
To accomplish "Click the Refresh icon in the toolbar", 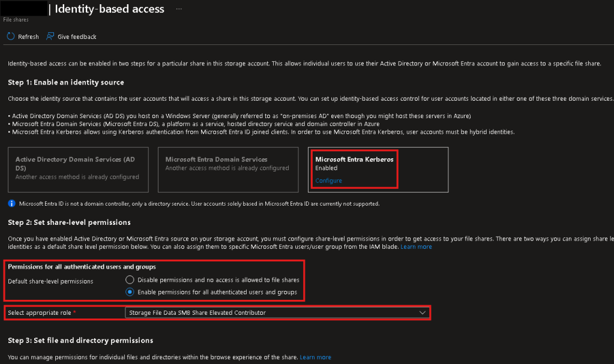I will coord(11,37).
